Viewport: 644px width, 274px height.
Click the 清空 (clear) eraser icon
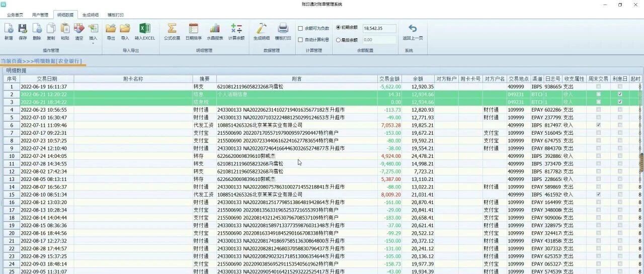tap(79, 29)
